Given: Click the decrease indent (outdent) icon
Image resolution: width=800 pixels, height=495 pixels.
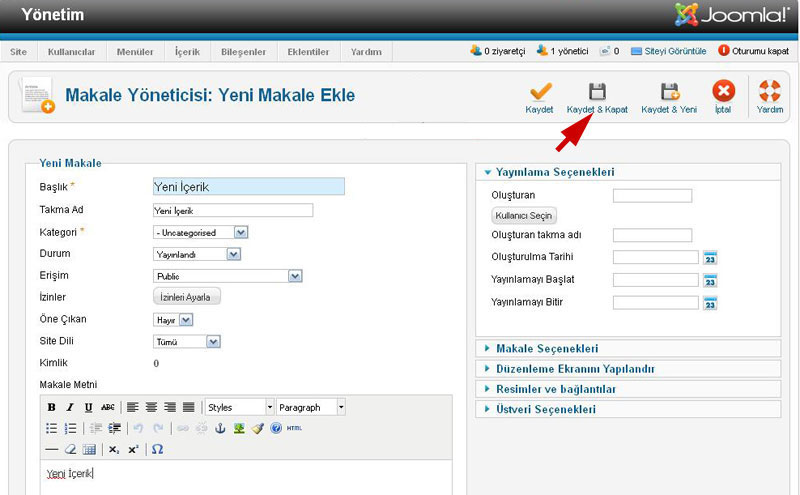Looking at the screenshot, I should point(96,428).
